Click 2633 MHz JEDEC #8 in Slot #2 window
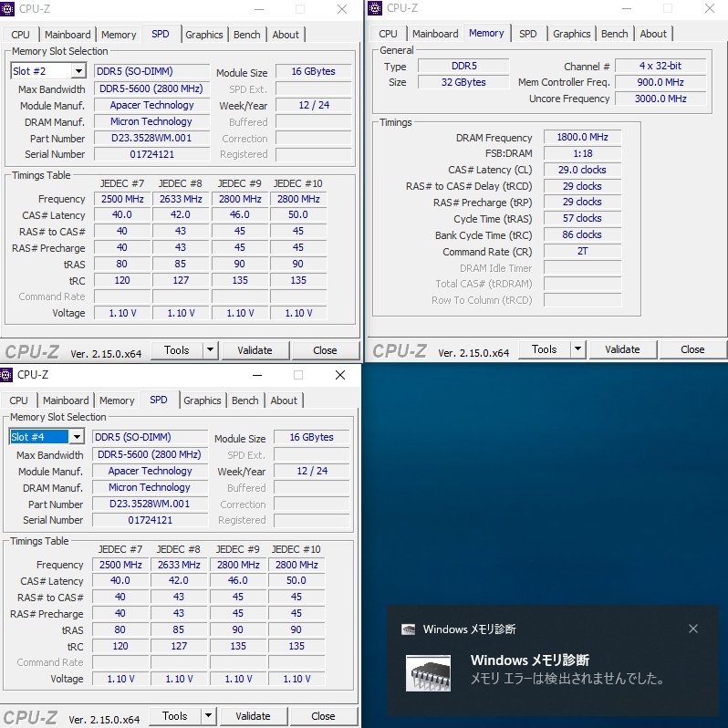 [x=181, y=199]
